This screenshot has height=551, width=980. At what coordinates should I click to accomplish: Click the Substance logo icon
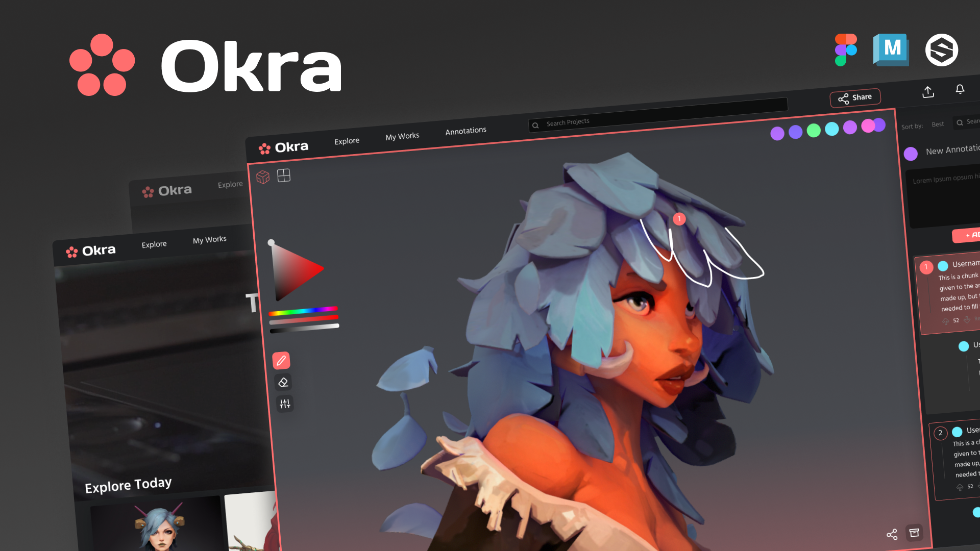click(942, 50)
